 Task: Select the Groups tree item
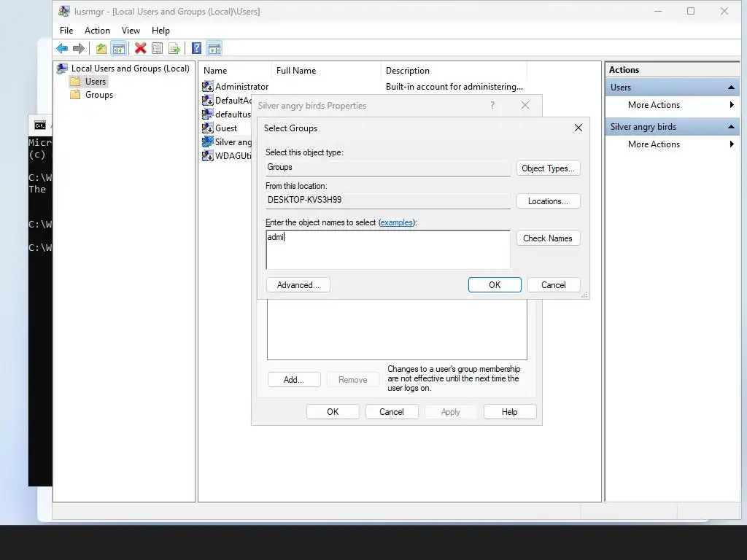99,95
